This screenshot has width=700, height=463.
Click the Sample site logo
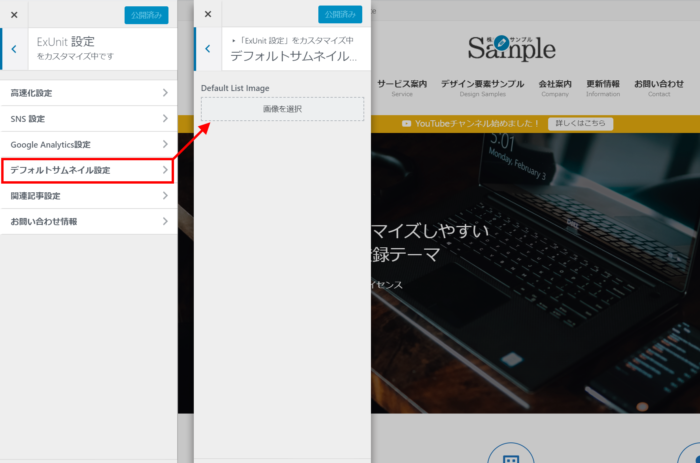pos(512,48)
